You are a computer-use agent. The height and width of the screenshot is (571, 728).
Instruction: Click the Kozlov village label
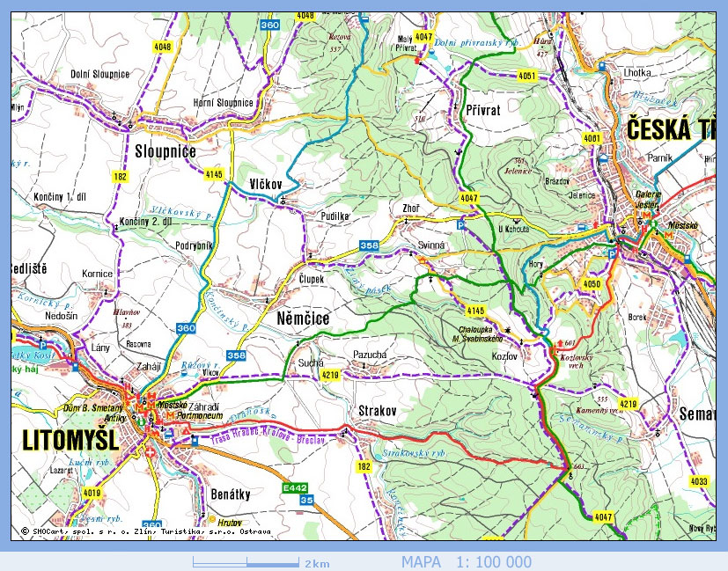[504, 356]
